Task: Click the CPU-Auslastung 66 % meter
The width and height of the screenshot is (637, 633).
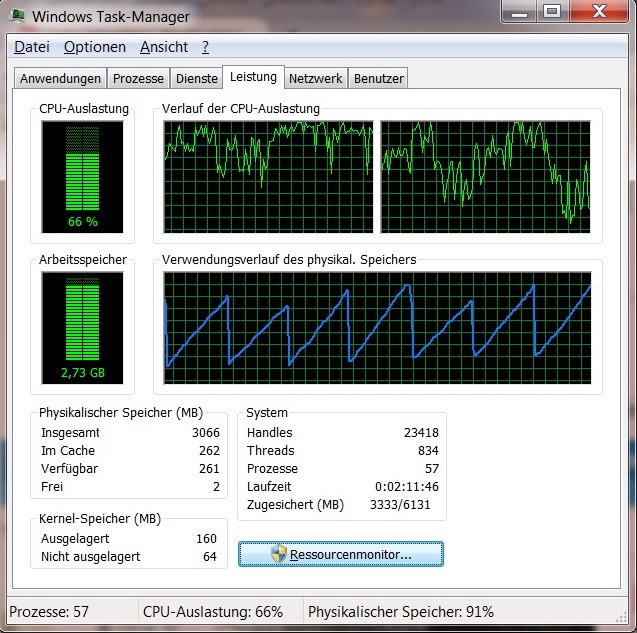Action: [x=82, y=177]
